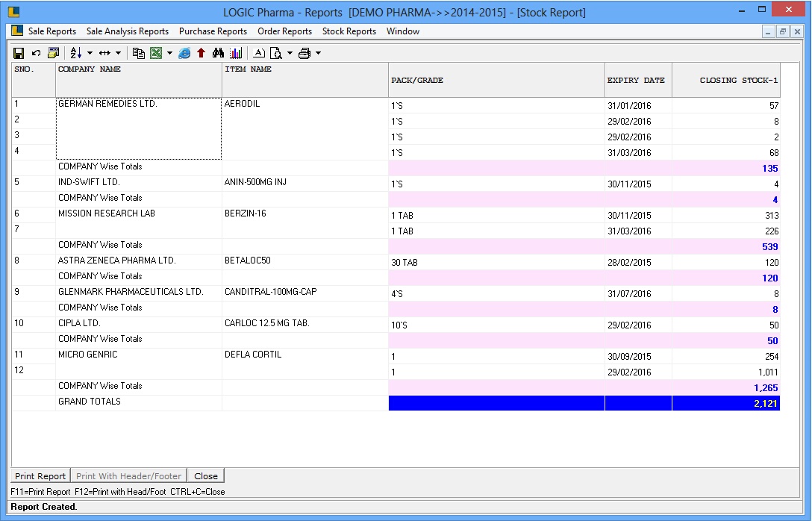Click the Internet Explorer export icon
The height and width of the screenshot is (521, 812).
click(184, 53)
